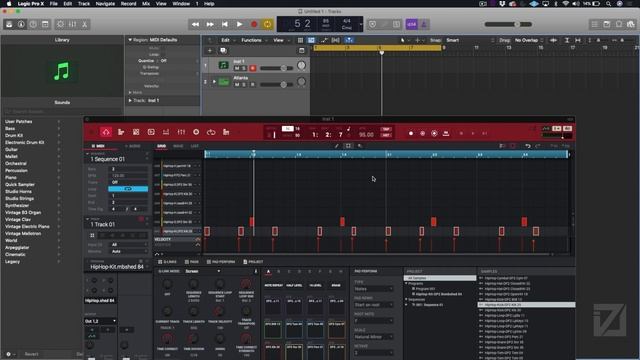This screenshot has height=360, width=640.
Task: Open the Functions menu in Tracks area
Action: pyautogui.click(x=253, y=40)
